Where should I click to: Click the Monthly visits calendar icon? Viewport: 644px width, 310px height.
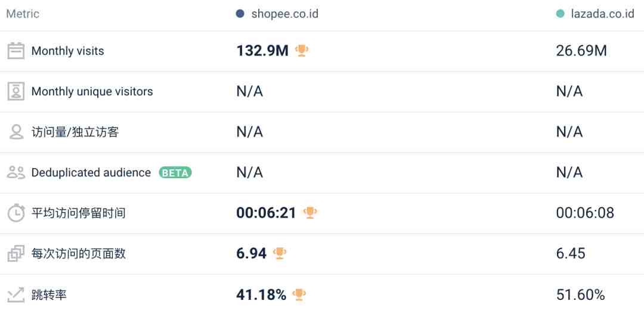(16, 51)
